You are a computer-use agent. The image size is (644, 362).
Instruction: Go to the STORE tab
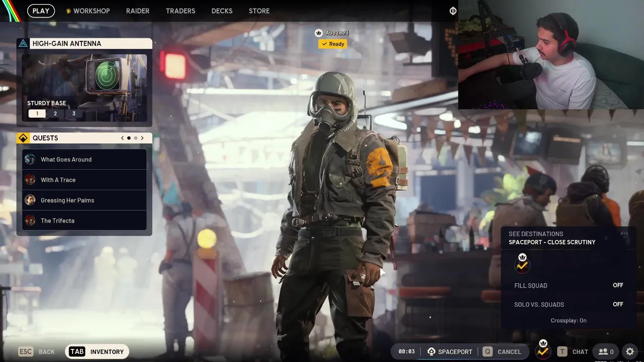259,11
